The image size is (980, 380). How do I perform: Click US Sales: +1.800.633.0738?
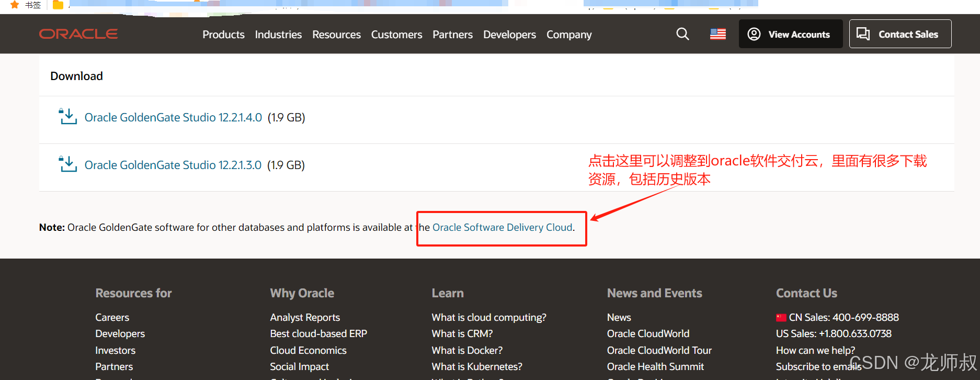click(x=834, y=333)
